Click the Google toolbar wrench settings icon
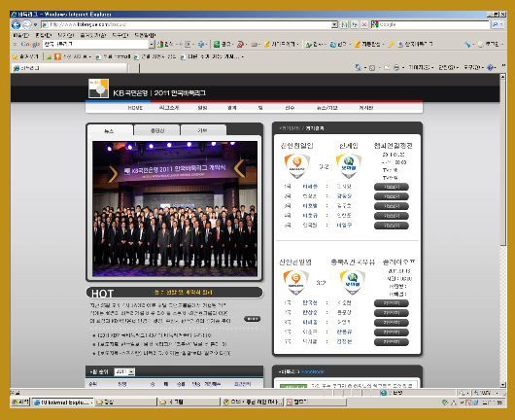This screenshot has height=420, width=515. coord(467,45)
